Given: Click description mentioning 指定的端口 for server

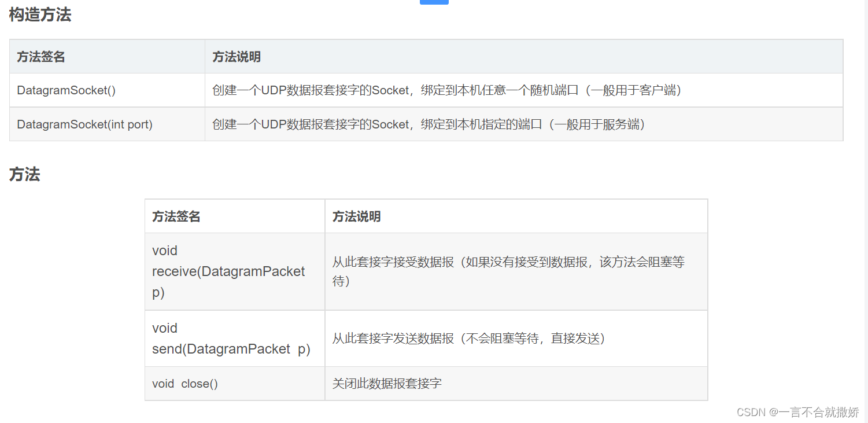Looking at the screenshot, I should [429, 124].
